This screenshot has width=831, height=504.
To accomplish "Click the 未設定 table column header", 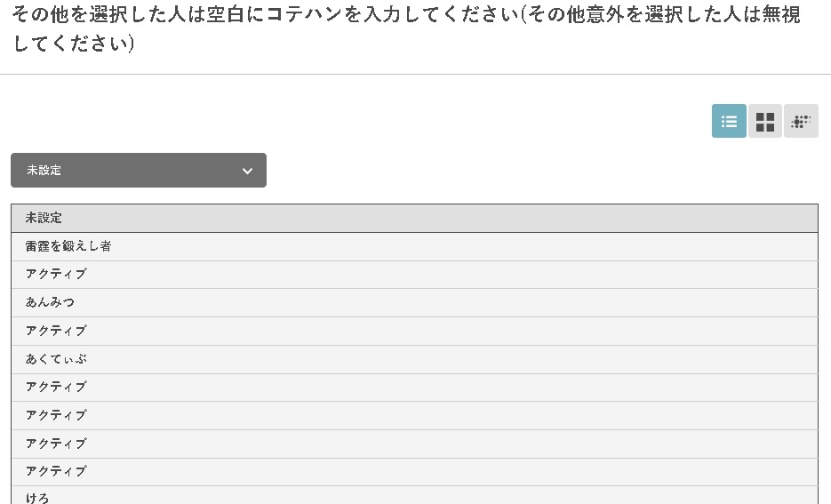I will [x=414, y=218].
